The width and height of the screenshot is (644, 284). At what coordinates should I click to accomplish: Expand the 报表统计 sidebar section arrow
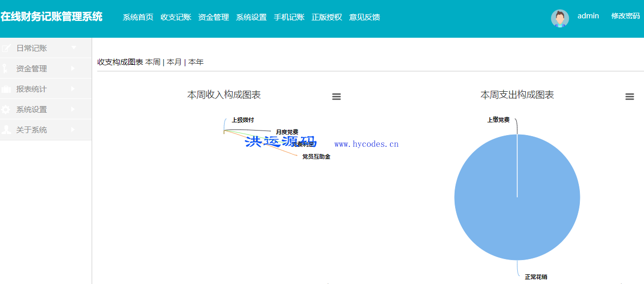coord(73,88)
